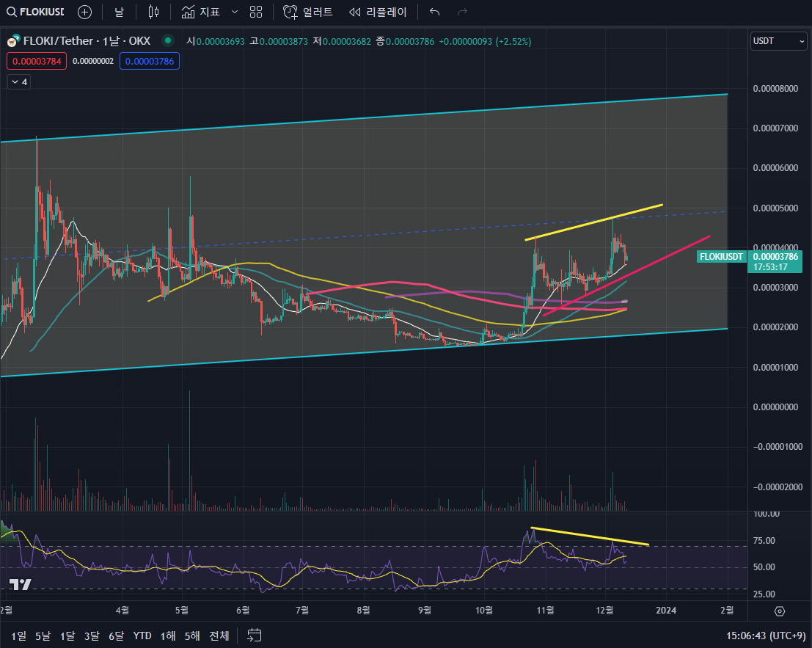Toggle the green market status dot
The image size is (812, 648).
[x=169, y=41]
